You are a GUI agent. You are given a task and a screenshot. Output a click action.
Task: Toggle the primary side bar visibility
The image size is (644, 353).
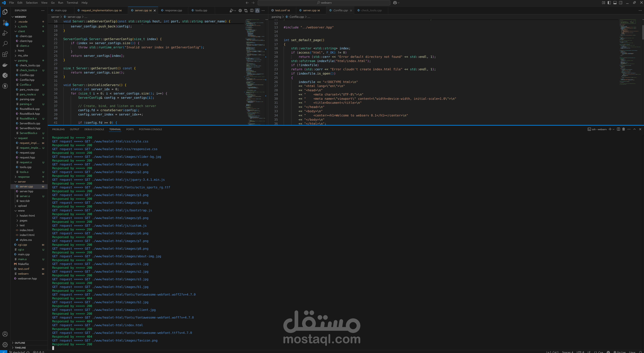pyautogui.click(x=609, y=3)
